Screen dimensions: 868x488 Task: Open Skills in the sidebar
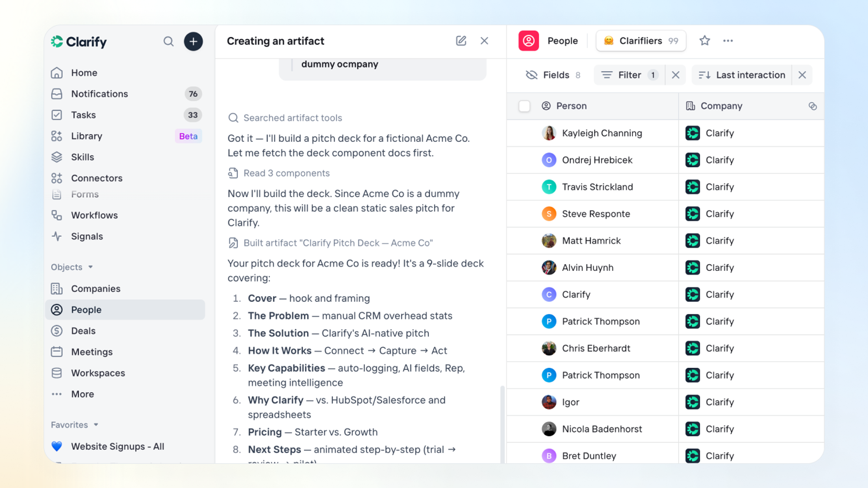tap(125, 157)
